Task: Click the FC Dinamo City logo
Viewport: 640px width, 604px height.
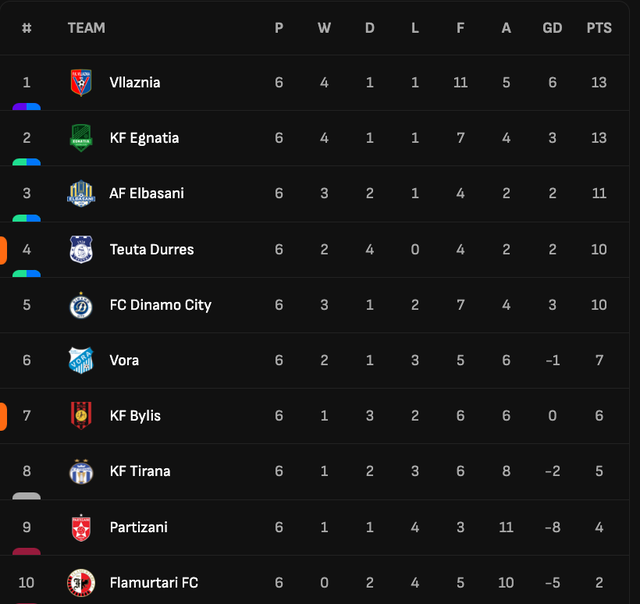Action: (x=81, y=305)
